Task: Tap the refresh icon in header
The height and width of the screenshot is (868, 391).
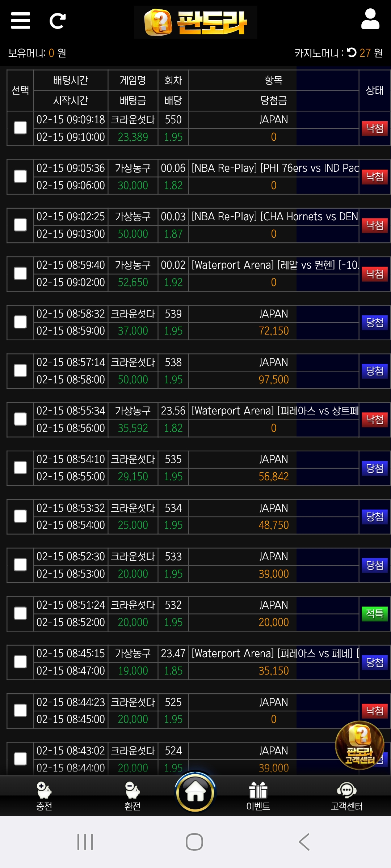Action: (x=58, y=21)
